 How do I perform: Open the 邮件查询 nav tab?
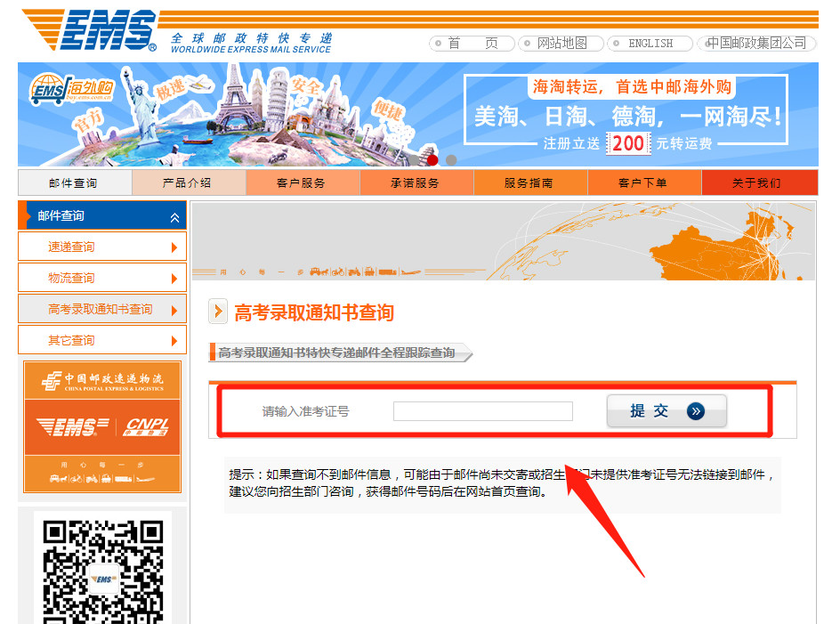coord(75,182)
